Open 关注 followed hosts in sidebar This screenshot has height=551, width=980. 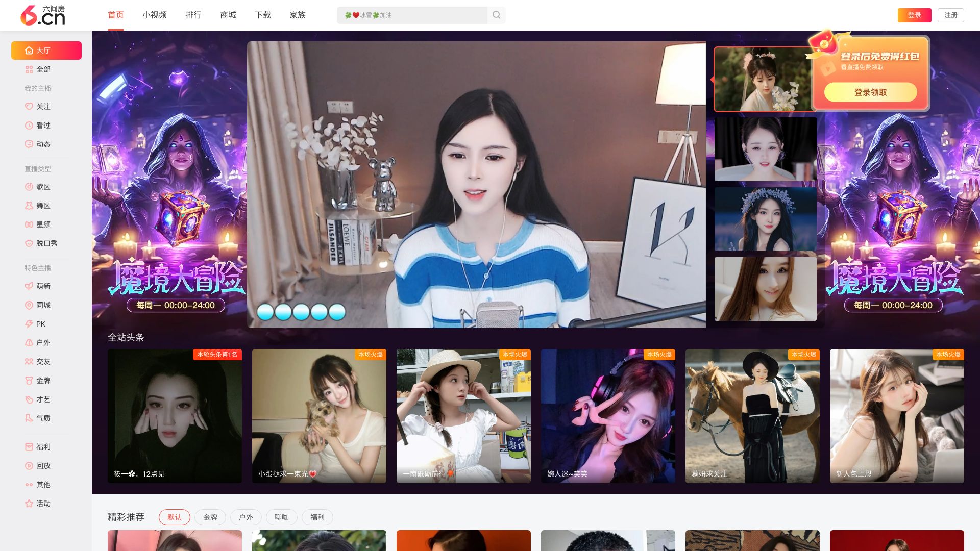pyautogui.click(x=43, y=107)
